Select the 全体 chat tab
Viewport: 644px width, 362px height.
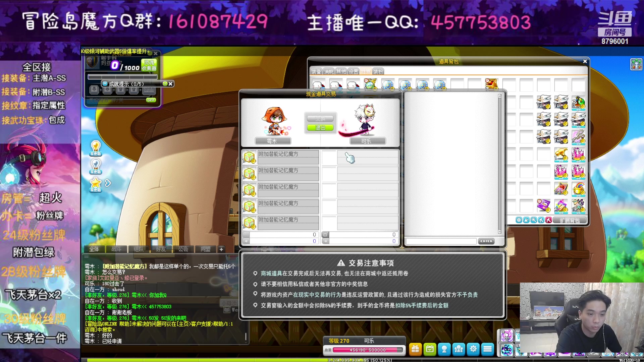pos(94,249)
